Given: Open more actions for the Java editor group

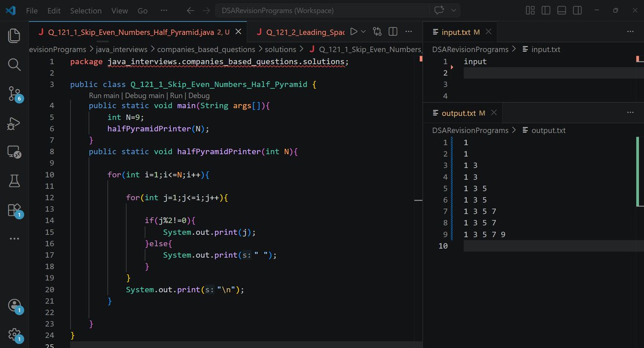Looking at the screenshot, I should click(x=409, y=32).
